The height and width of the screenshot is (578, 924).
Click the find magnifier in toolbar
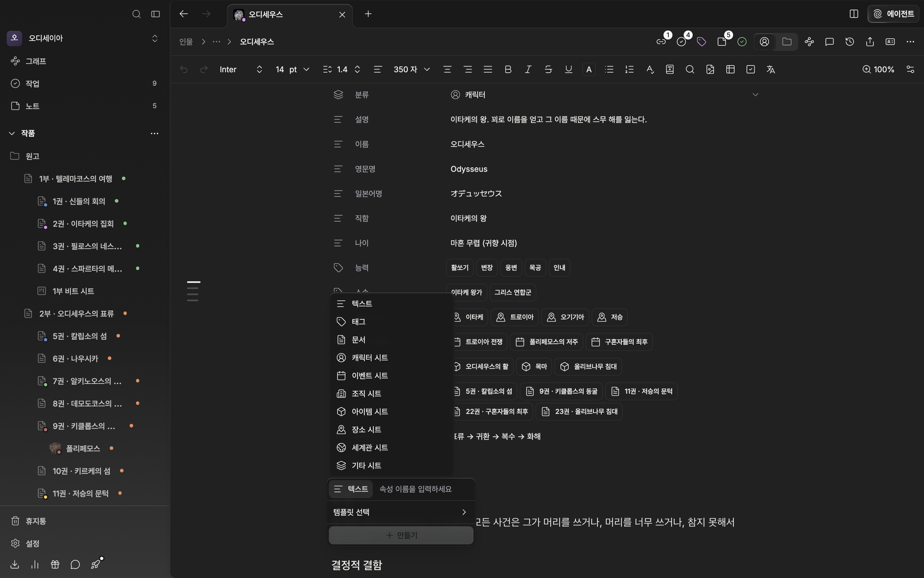(689, 69)
